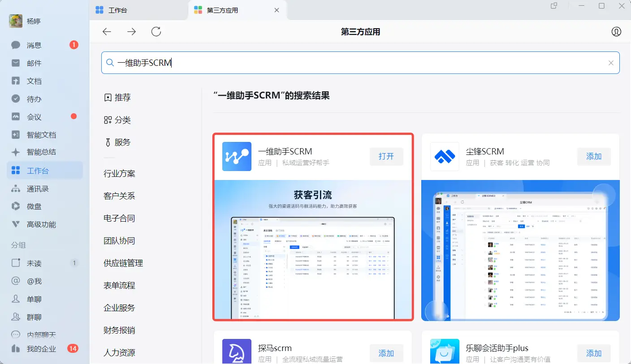Open the 供应链管理 category
This screenshot has height=364, width=631.
pyautogui.click(x=123, y=263)
